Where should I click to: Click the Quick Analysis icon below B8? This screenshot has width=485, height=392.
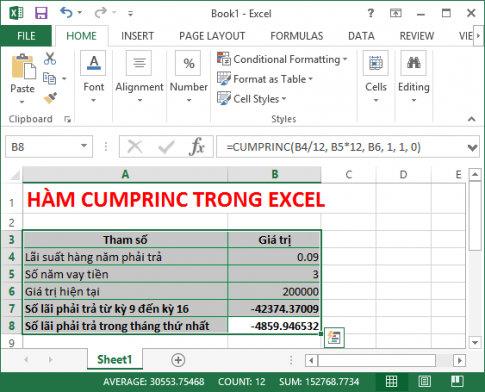coord(334,338)
